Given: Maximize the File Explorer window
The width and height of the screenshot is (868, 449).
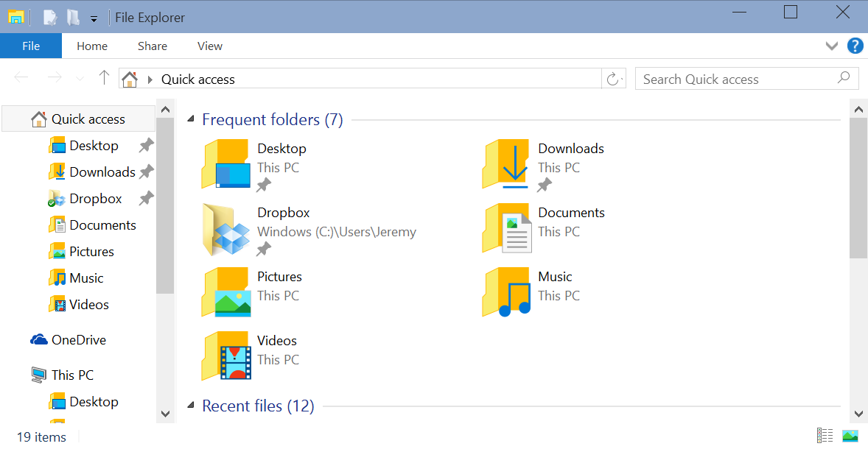Looking at the screenshot, I should point(791,12).
